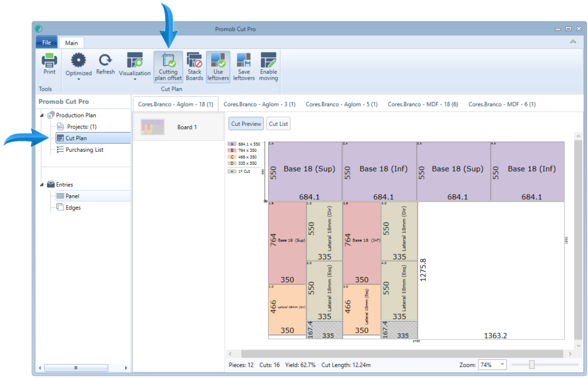Click the Promob Cut Pro app icon
The width and height of the screenshot is (588, 378).
pos(39,29)
